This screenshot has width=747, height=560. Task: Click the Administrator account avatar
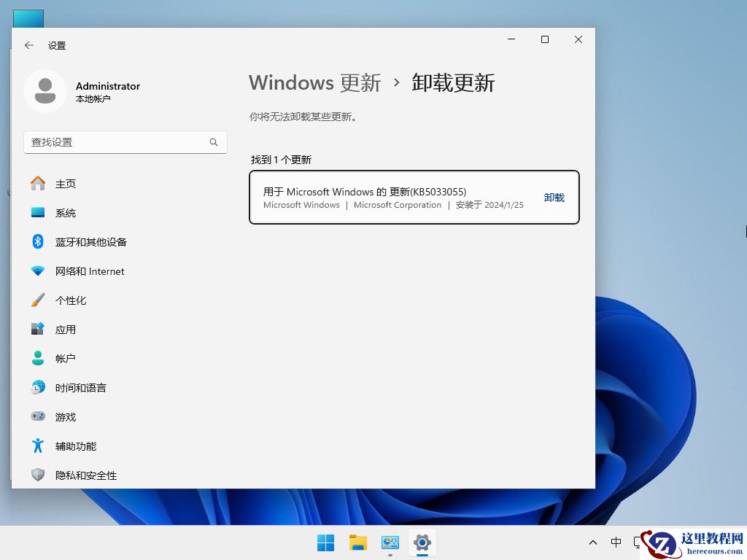click(45, 90)
